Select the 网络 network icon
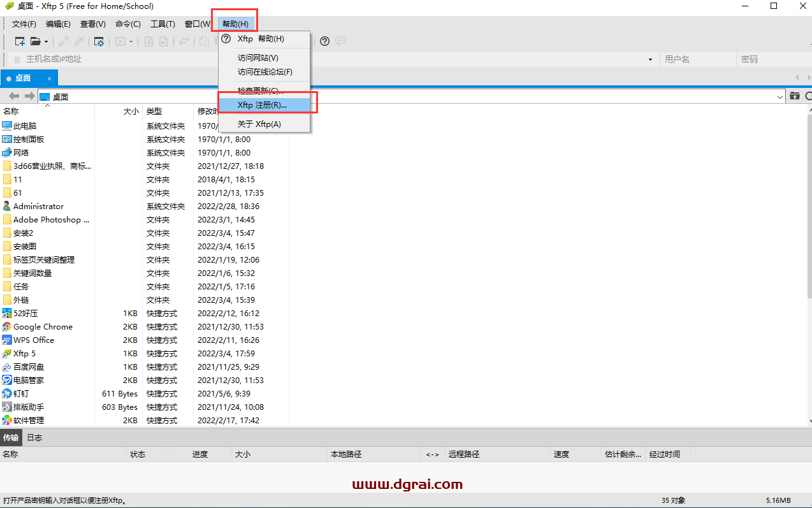This screenshot has width=812, height=508. point(7,153)
